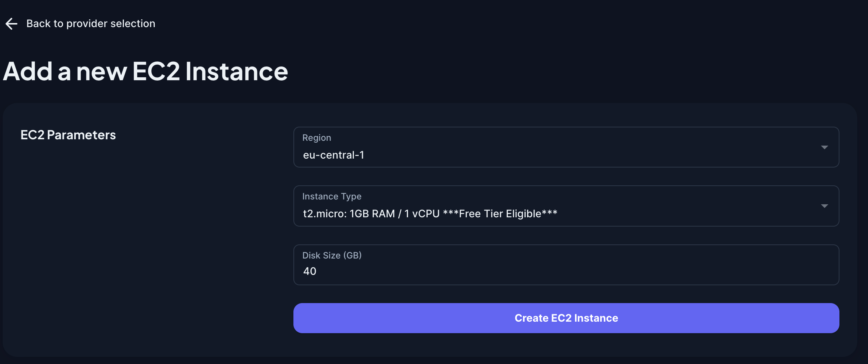Expand the Region dropdown arrow
Viewport: 868px width, 364px height.
tap(824, 147)
